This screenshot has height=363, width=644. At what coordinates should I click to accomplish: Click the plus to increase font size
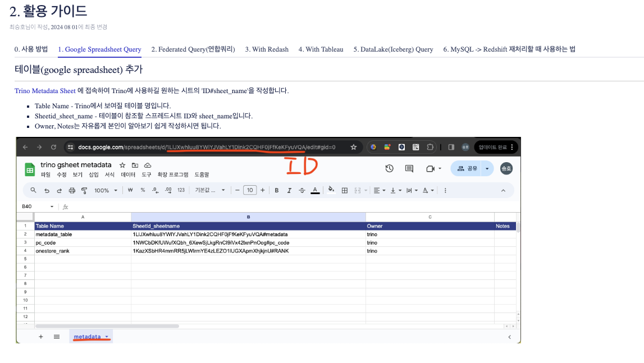point(262,190)
